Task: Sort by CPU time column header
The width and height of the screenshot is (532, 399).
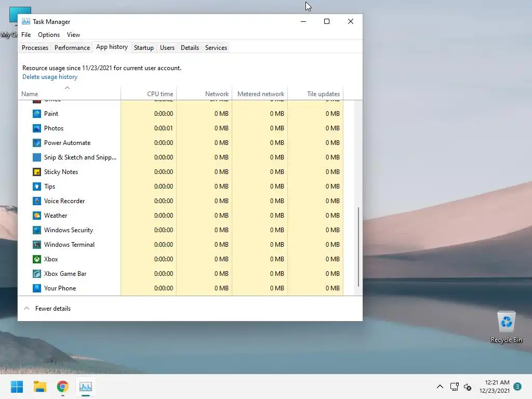Action: [x=149, y=94]
